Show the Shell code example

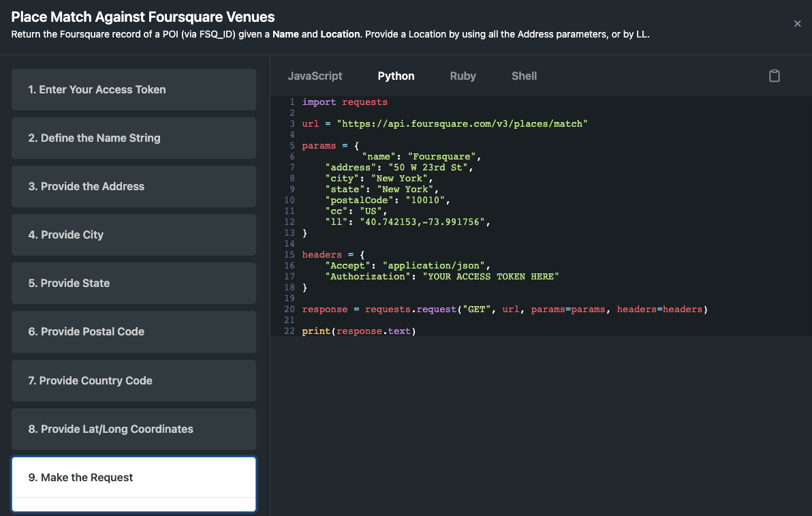(524, 76)
